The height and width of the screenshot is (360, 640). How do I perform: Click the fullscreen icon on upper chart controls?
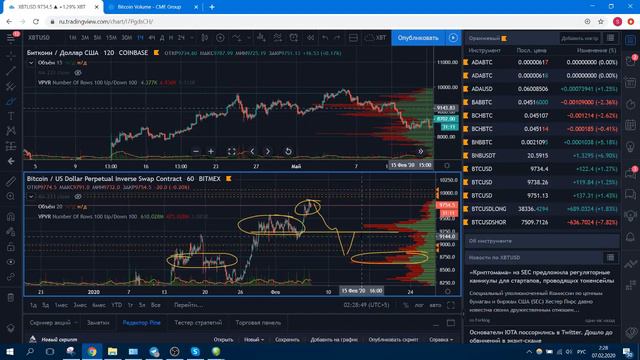click(231, 151)
